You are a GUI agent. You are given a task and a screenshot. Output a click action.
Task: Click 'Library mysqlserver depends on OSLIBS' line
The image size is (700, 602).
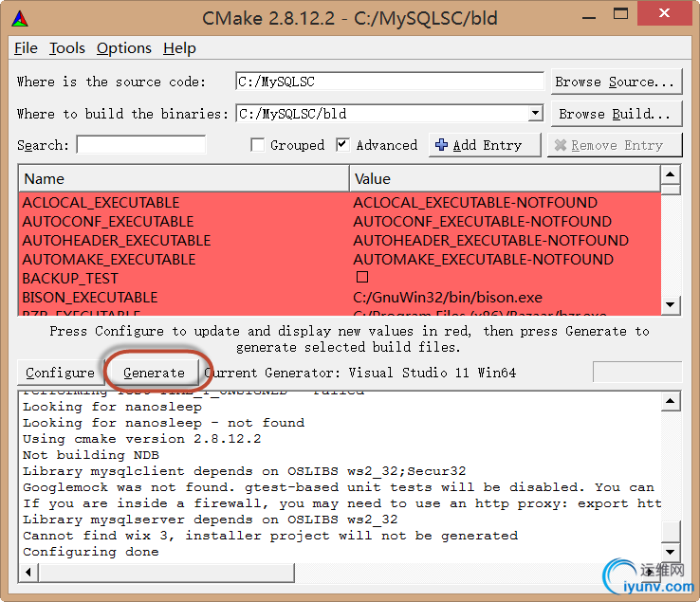pos(210,520)
